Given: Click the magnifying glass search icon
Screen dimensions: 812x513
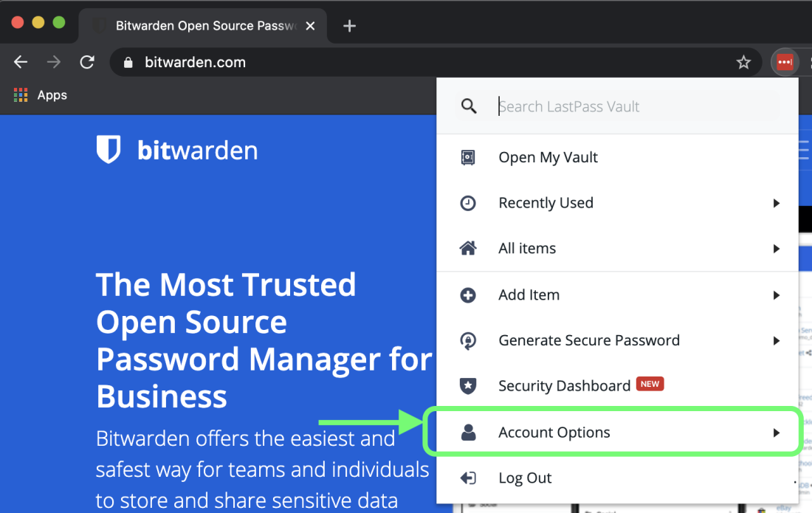Looking at the screenshot, I should pyautogui.click(x=469, y=106).
